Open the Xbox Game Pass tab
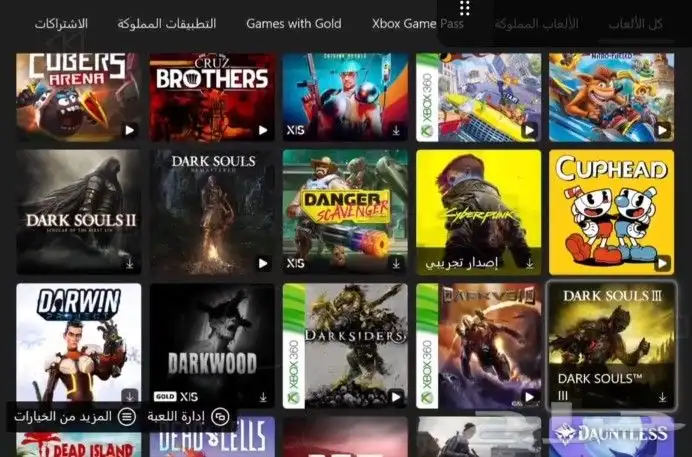 tap(417, 24)
